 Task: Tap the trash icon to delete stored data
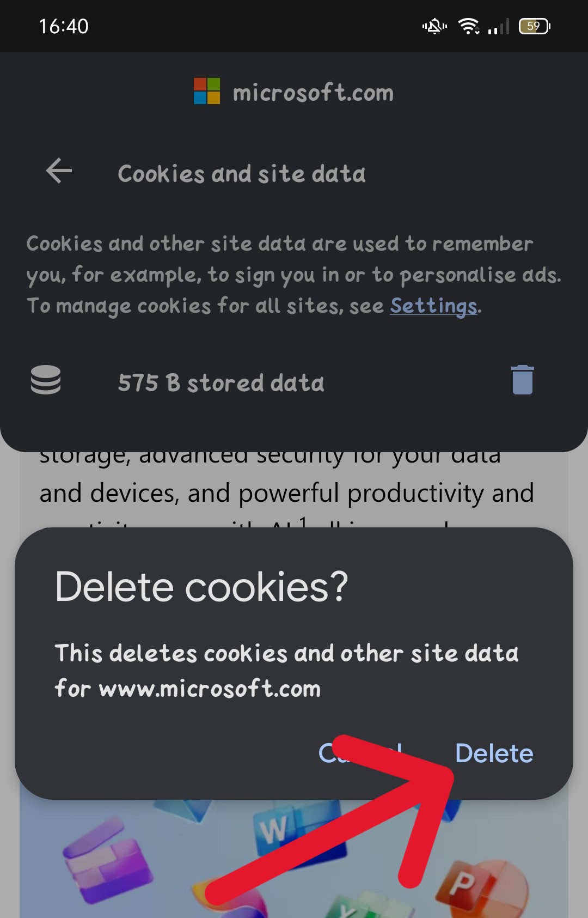click(522, 380)
